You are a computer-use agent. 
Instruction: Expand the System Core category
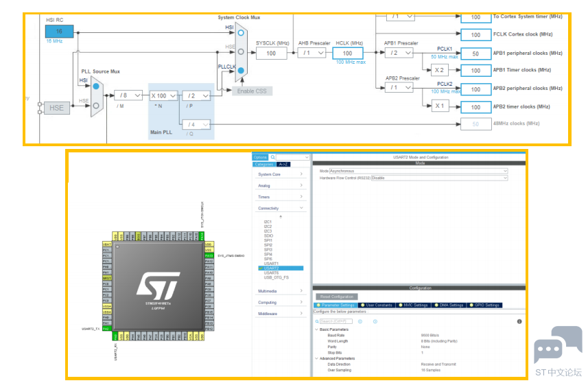pos(280,174)
